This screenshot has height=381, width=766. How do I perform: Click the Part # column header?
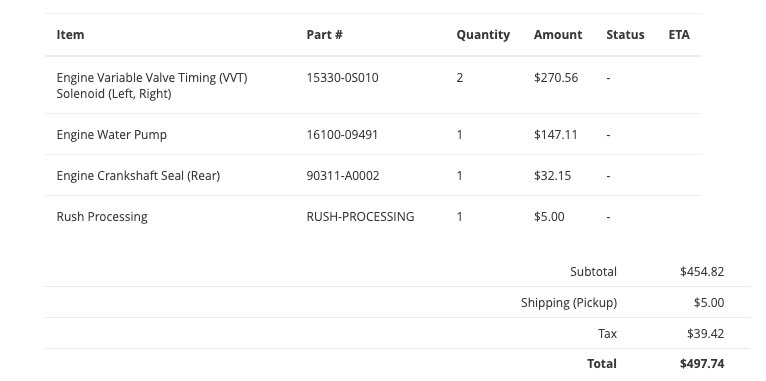tap(324, 35)
